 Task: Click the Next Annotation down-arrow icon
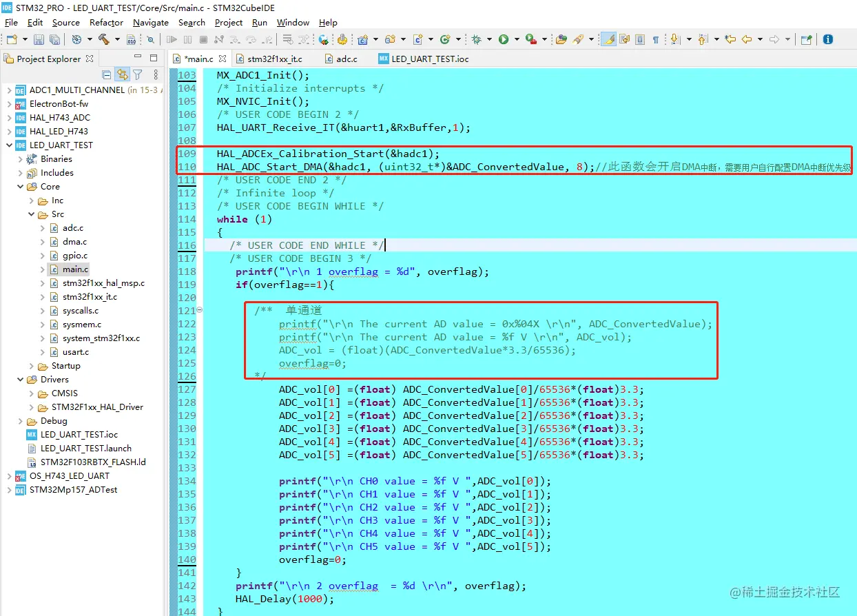point(675,39)
